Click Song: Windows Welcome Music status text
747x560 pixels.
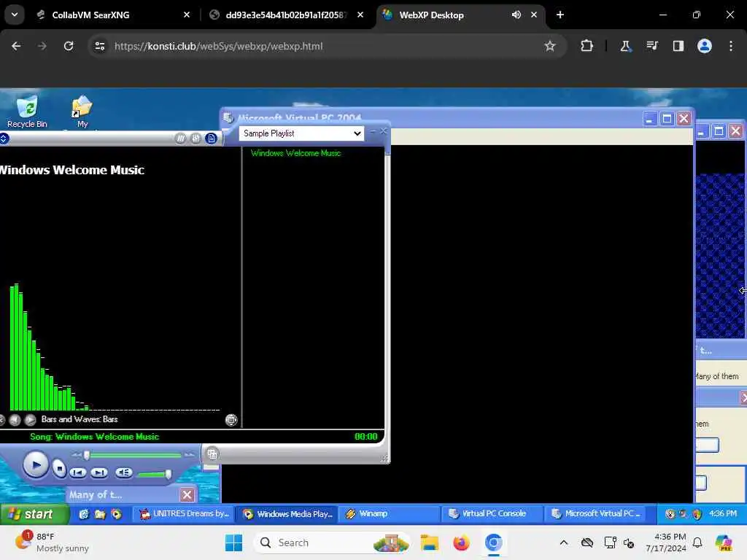click(x=94, y=437)
